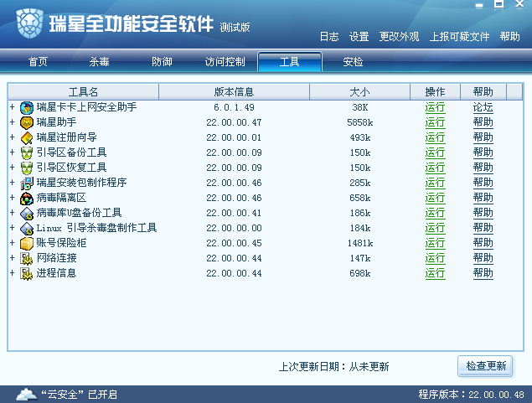Expand the 引导区备份工具 row
Viewport: 532px width, 403px height.
click(x=13, y=152)
